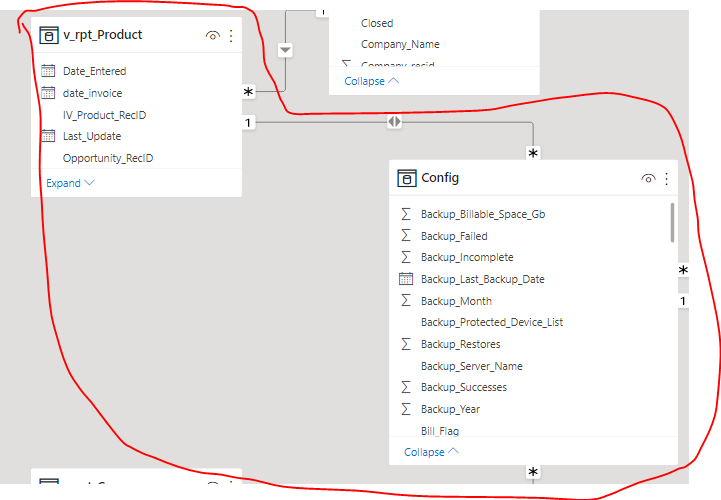The image size is (721, 500).
Task: Click the bidirectional filter arrow on relationship line
Action: click(x=395, y=122)
